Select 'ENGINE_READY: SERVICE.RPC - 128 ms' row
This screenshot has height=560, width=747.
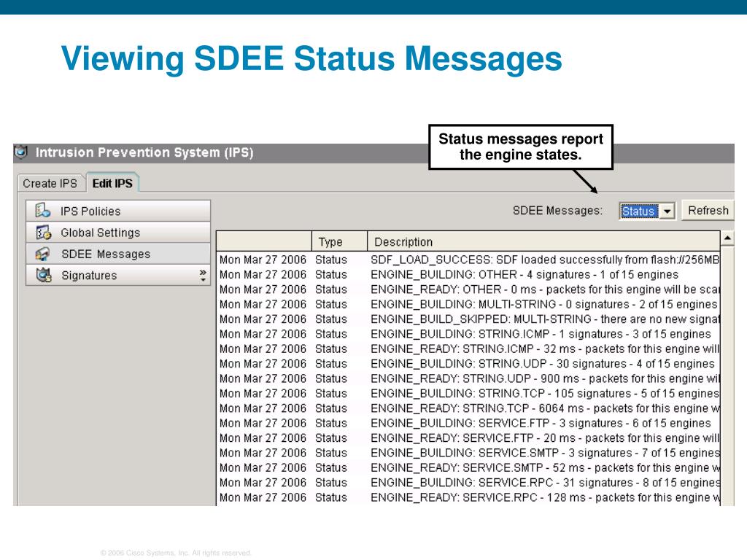coord(468,497)
